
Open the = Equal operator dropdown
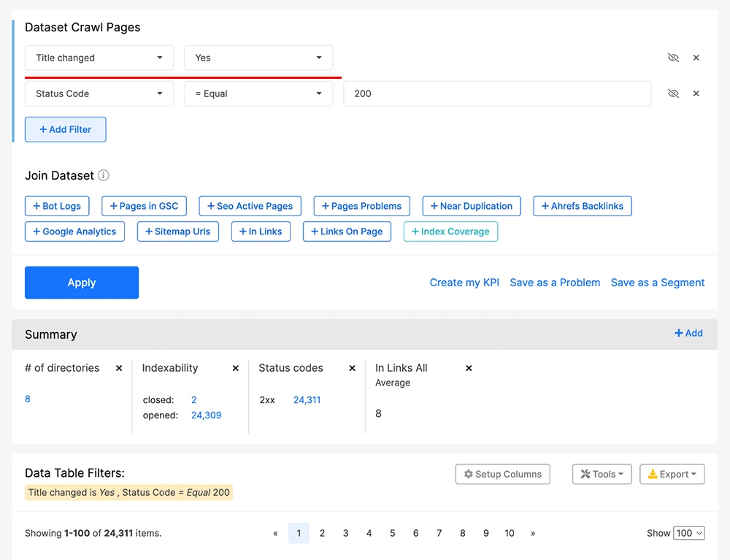(258, 93)
